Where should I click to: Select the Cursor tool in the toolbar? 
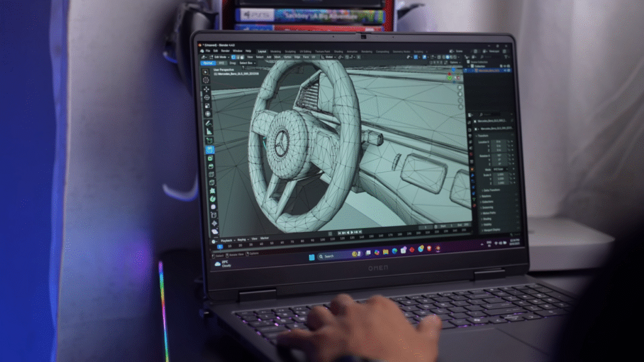[206, 80]
